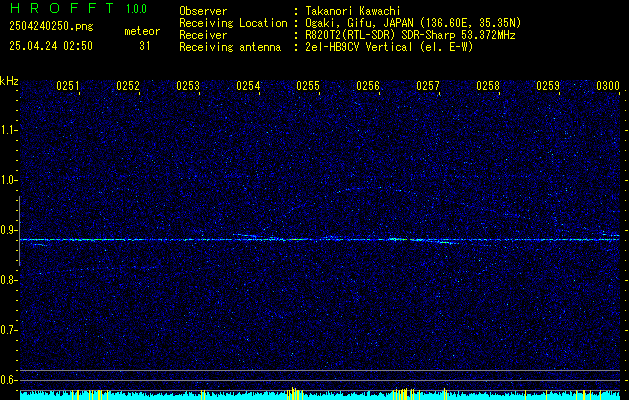Click the observer name Takanori Kawachi
This screenshot has height=400, width=629.
(353, 11)
